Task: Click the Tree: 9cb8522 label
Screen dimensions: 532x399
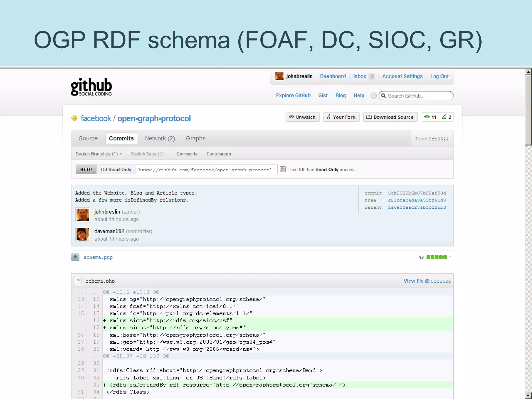Action: [x=432, y=139]
